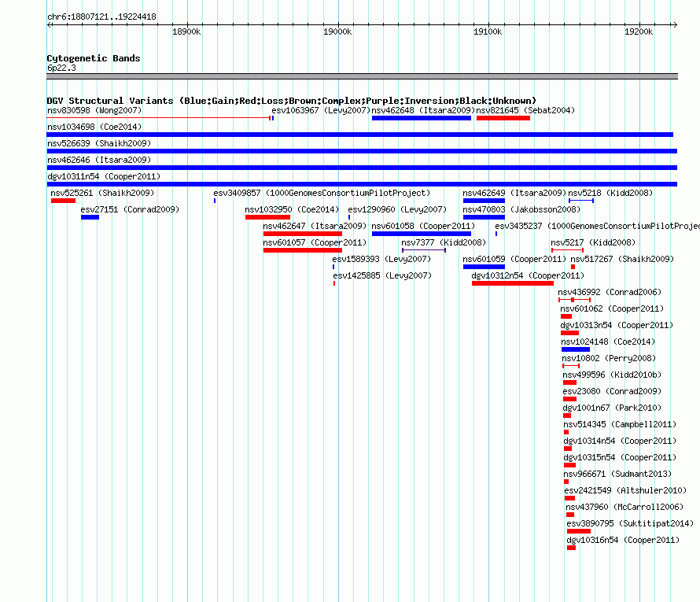Image resolution: width=700 pixels, height=602 pixels.
Task: Click nsv462647 (Itsara2009) label
Action: [315, 226]
